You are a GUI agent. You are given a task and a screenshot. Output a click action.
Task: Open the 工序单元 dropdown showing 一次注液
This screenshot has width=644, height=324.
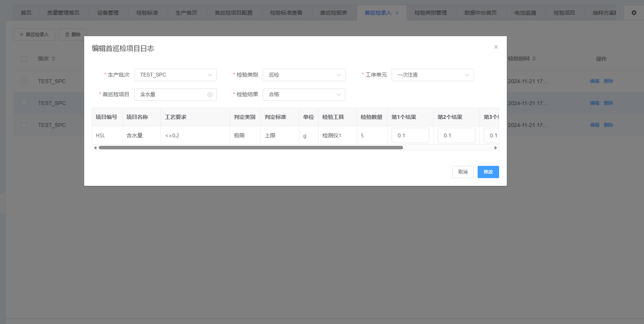coord(433,75)
